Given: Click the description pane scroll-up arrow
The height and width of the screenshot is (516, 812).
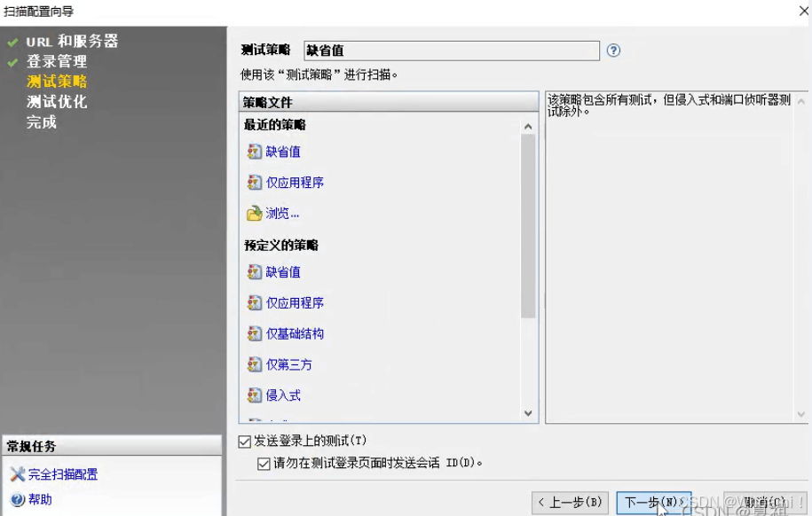Looking at the screenshot, I should pos(801,101).
